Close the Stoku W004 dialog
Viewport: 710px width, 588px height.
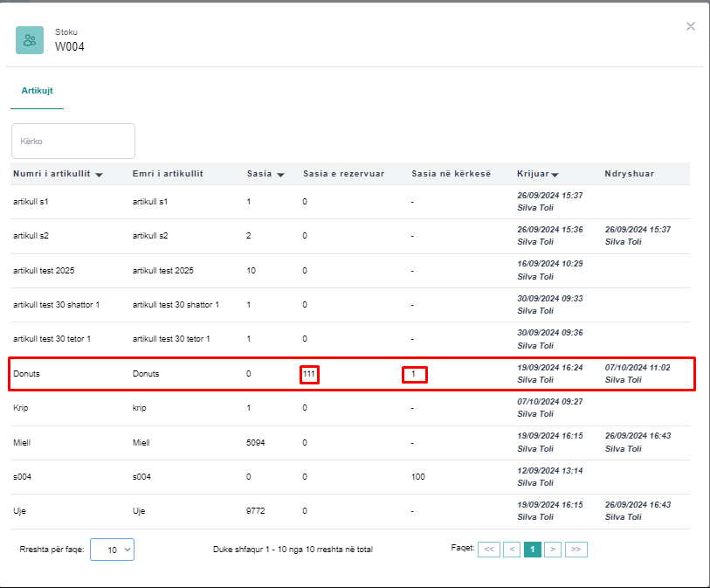coord(691,26)
